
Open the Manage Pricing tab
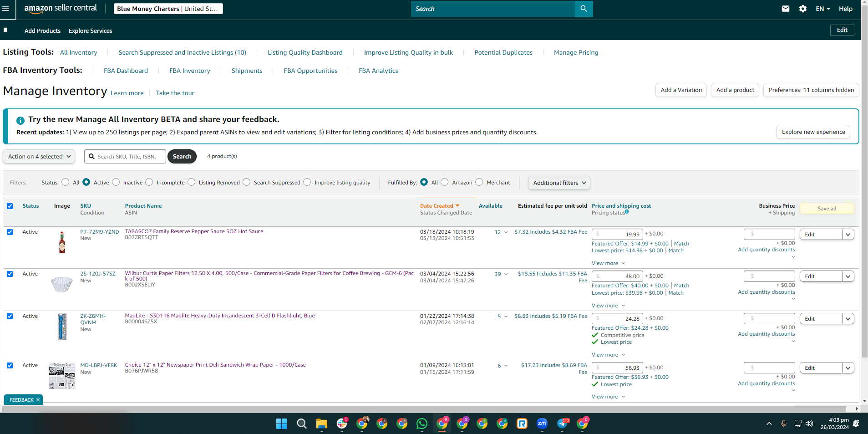point(576,52)
